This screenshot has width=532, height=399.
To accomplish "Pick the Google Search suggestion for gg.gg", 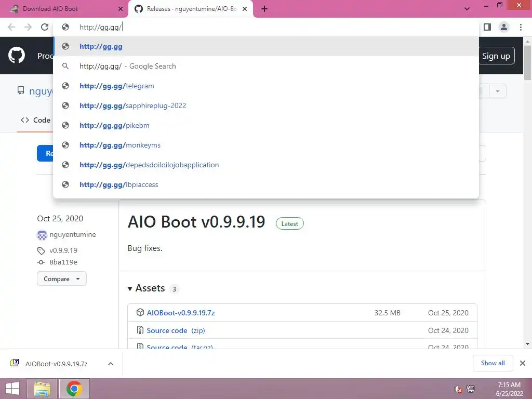I will pyautogui.click(x=266, y=66).
